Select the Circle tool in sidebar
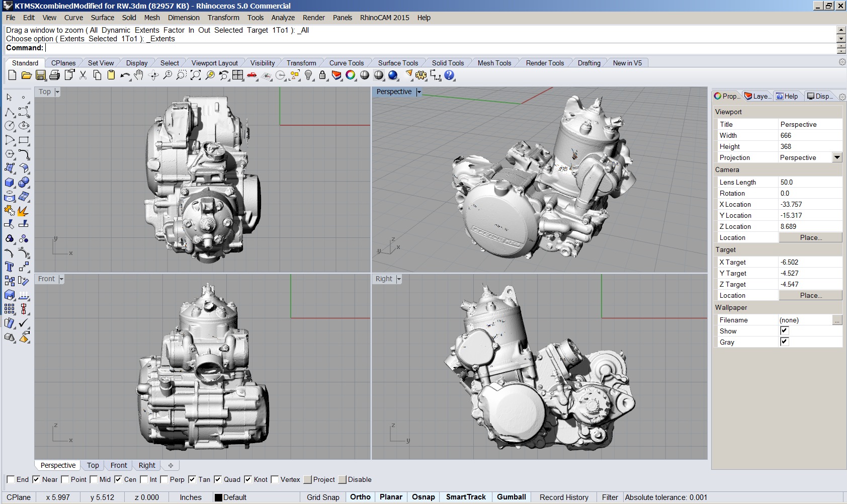This screenshot has width=847, height=504. (10, 126)
